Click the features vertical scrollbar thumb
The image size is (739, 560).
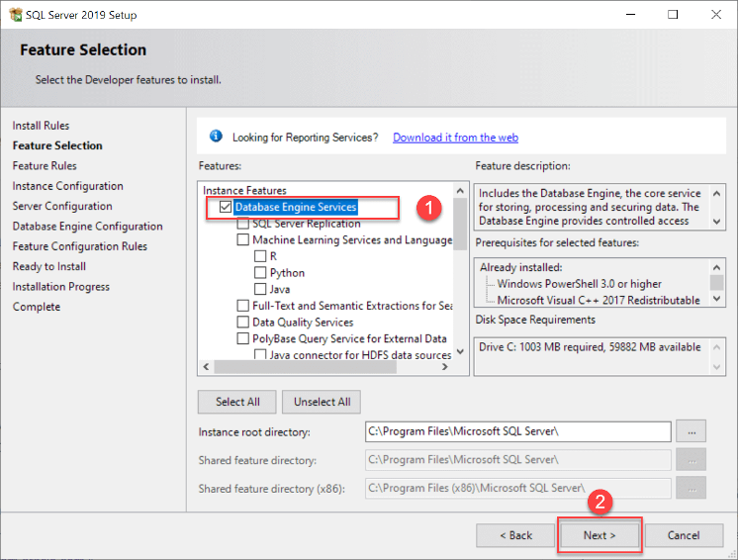[x=460, y=225]
